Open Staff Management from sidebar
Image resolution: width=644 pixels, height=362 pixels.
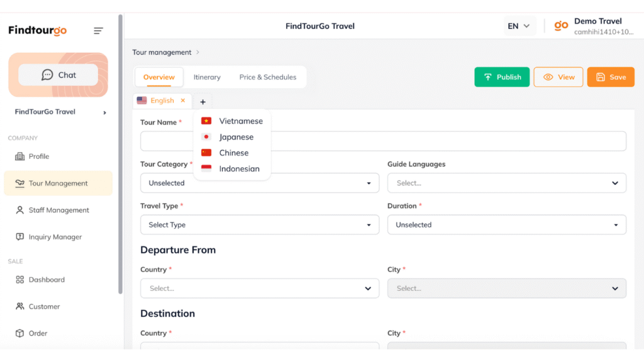click(x=58, y=211)
